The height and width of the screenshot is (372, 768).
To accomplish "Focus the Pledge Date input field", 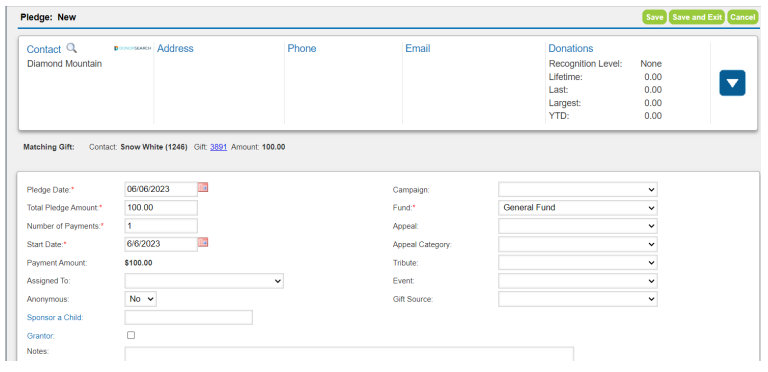I will (x=161, y=189).
